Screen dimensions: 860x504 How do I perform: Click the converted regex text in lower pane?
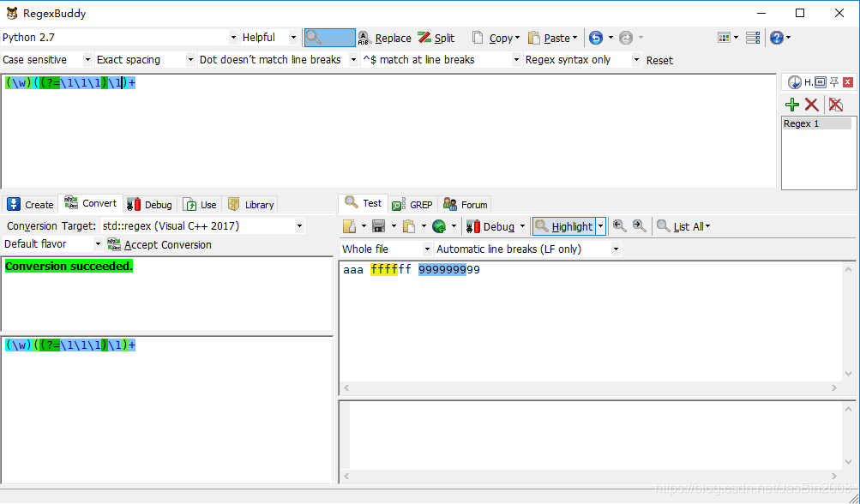coord(70,345)
